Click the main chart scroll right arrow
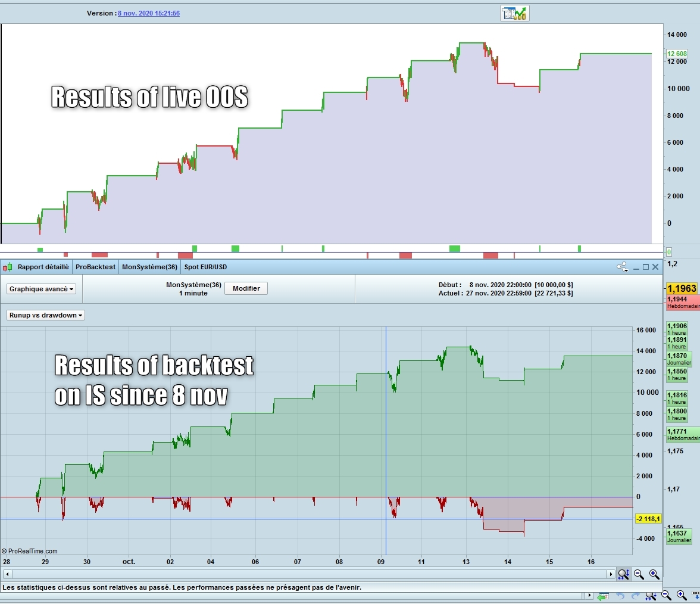Viewport: 700px width, 604px height. tap(590, 596)
